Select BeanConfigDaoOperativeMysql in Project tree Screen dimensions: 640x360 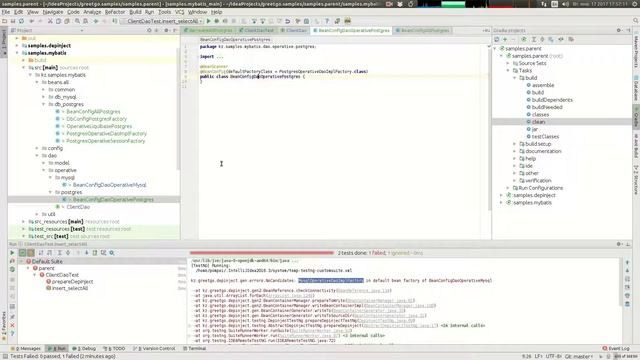(x=109, y=185)
